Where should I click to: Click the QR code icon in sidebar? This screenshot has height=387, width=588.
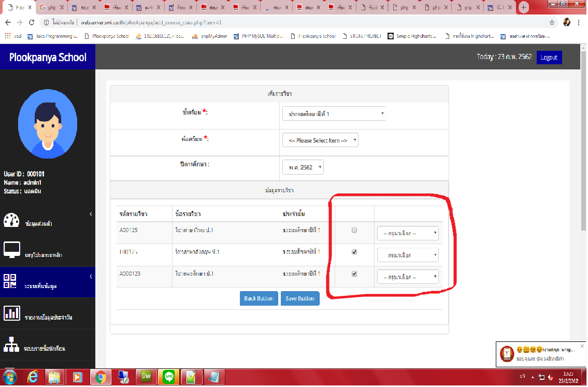[10, 281]
